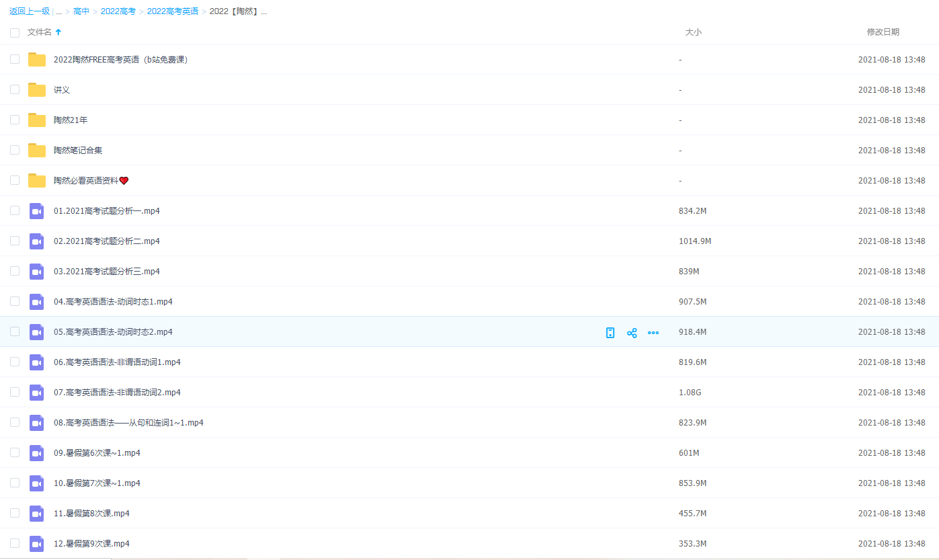Click the 返回上一级 link
This screenshot has height=560, width=939.
pyautogui.click(x=30, y=11)
